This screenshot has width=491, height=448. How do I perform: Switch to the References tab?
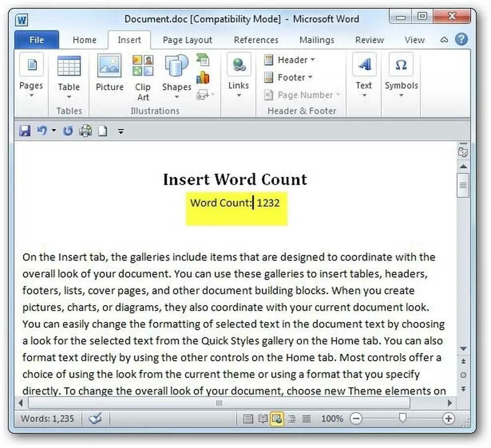(256, 40)
